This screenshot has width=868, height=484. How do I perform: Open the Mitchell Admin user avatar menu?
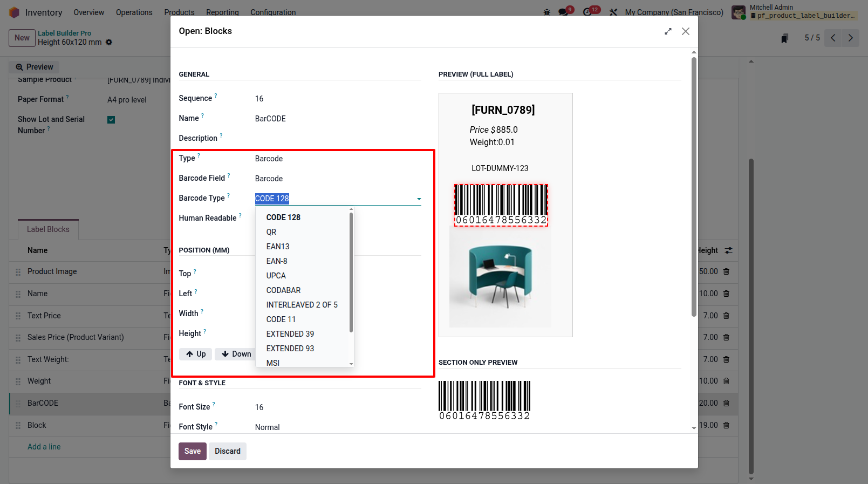[x=739, y=12]
